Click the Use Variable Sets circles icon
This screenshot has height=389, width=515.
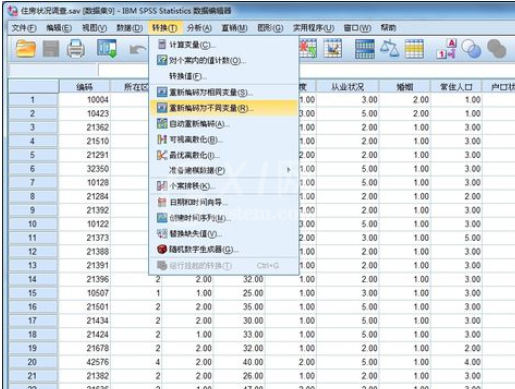click(x=471, y=49)
